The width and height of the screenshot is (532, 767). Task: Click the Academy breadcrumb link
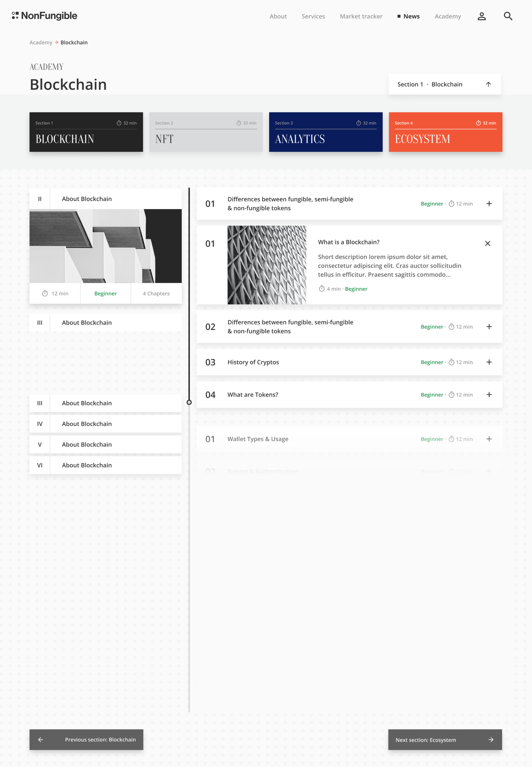tap(41, 42)
